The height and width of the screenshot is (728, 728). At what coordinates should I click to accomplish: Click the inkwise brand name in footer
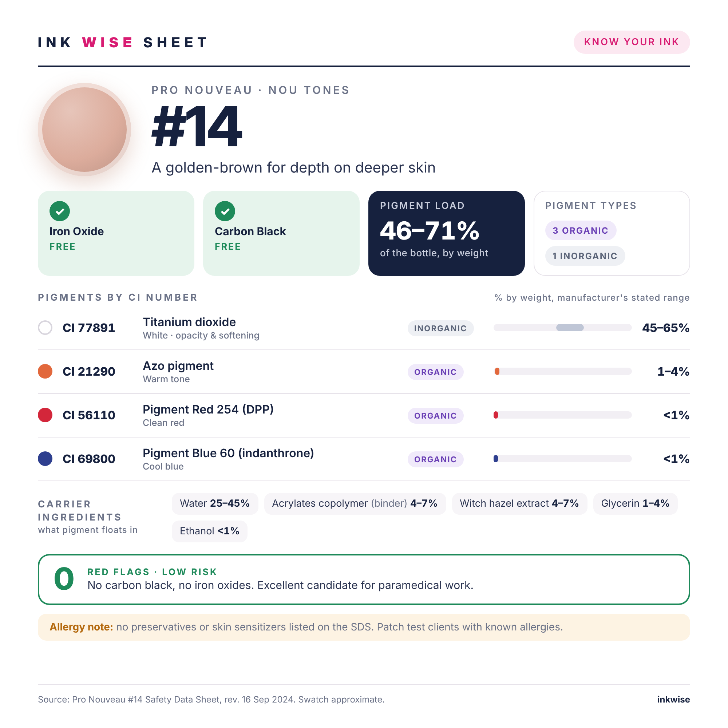[x=673, y=699]
